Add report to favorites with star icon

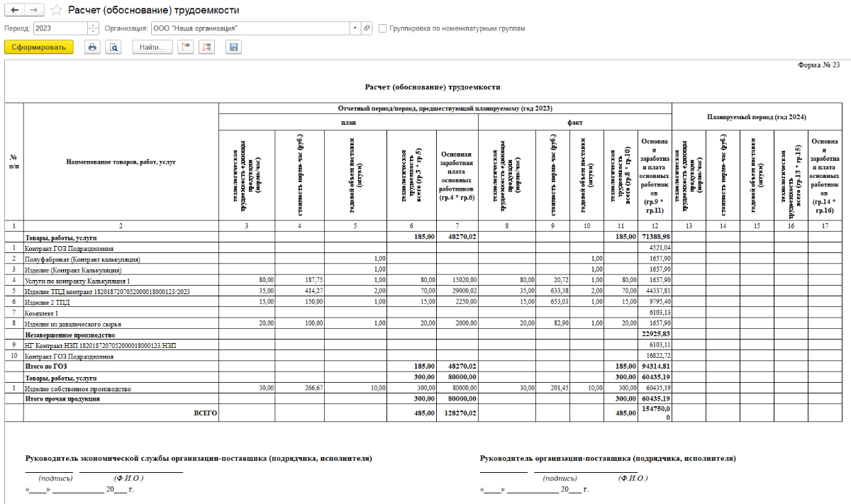[x=57, y=11]
